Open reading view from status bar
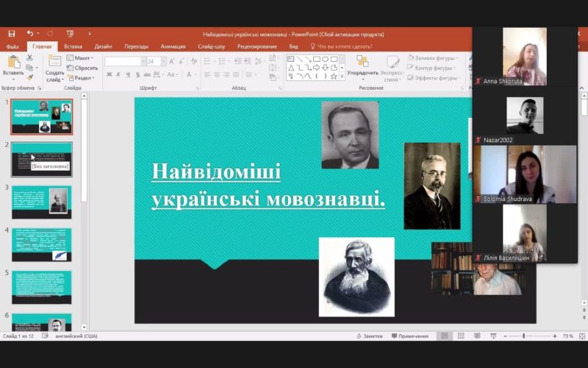Image resolution: width=588 pixels, height=368 pixels. pyautogui.click(x=476, y=336)
